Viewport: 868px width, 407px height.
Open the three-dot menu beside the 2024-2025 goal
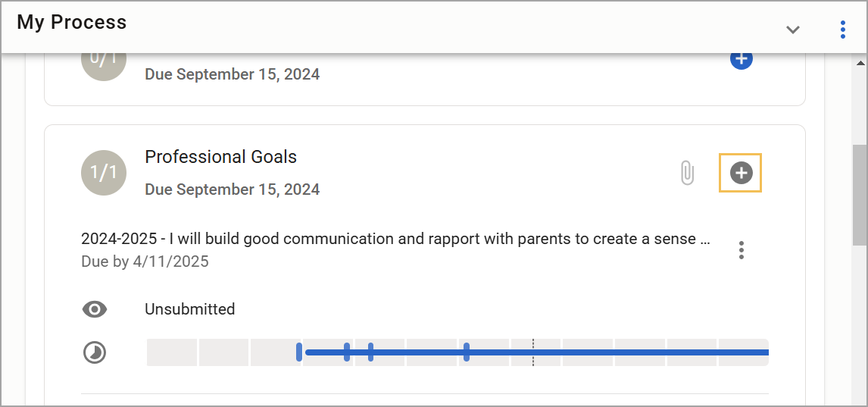(742, 250)
